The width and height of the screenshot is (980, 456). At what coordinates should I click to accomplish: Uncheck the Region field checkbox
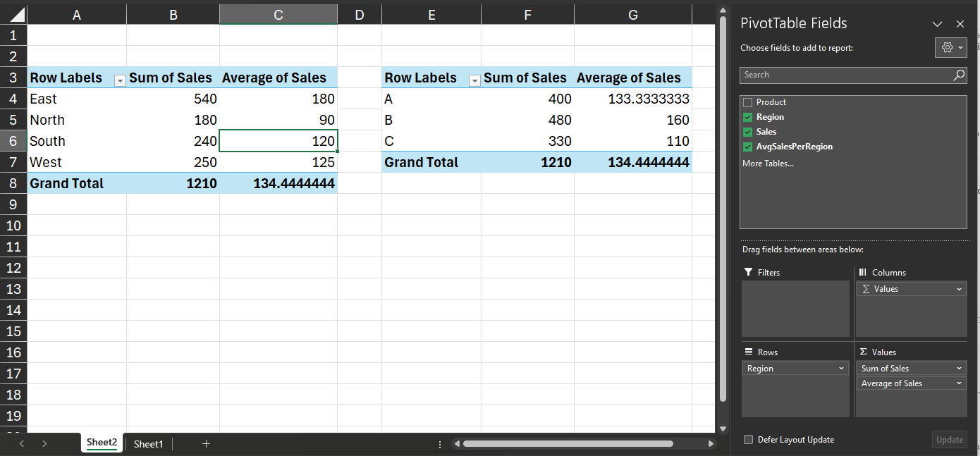point(748,117)
